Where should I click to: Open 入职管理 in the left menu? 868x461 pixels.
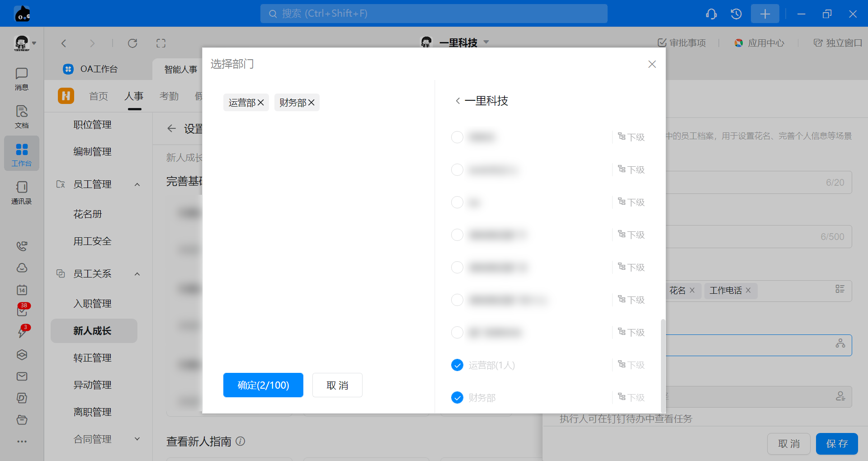pos(92,304)
